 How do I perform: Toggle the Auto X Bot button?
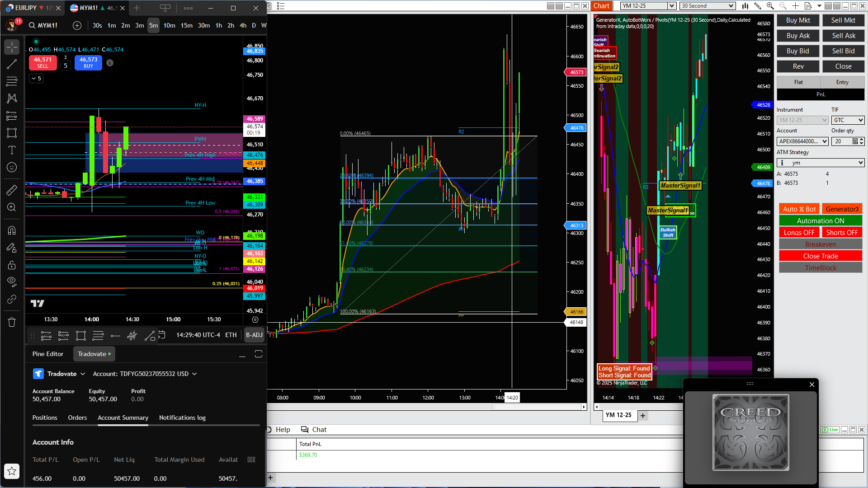[799, 209]
